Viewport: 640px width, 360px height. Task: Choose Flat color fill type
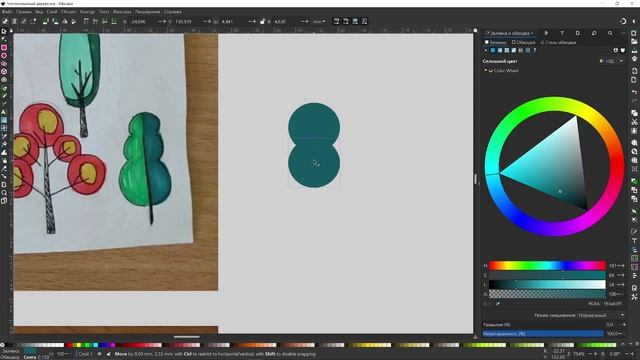click(493, 50)
